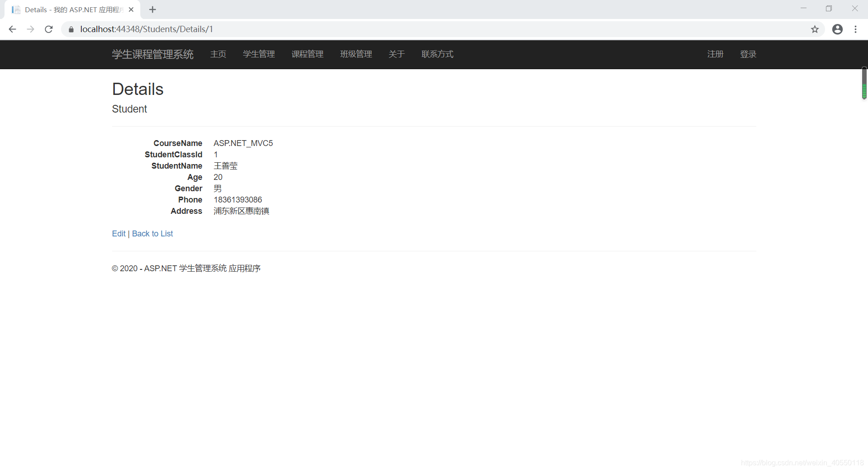Click the Address label
Screen dimensions: 868x471
click(x=186, y=211)
